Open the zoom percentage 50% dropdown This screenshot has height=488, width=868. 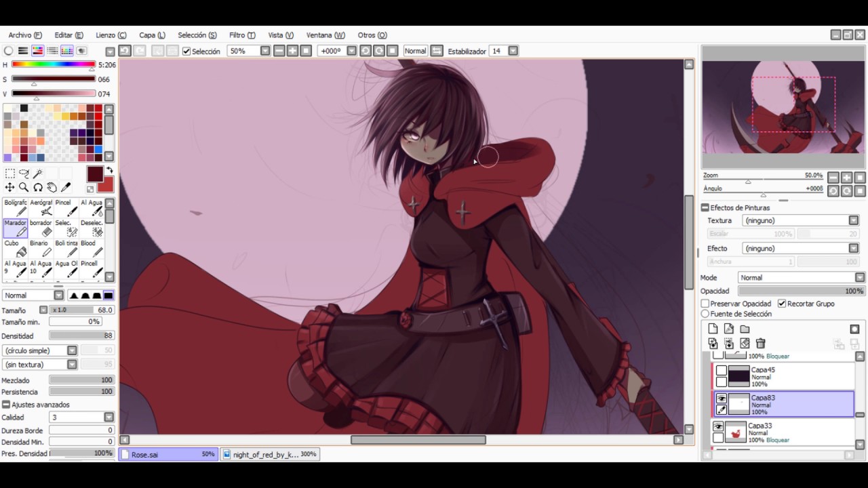pos(265,51)
